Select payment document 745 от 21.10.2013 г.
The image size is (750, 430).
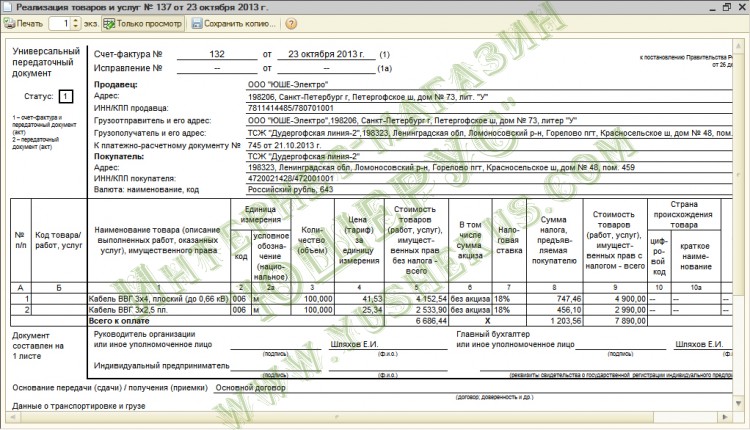point(284,145)
